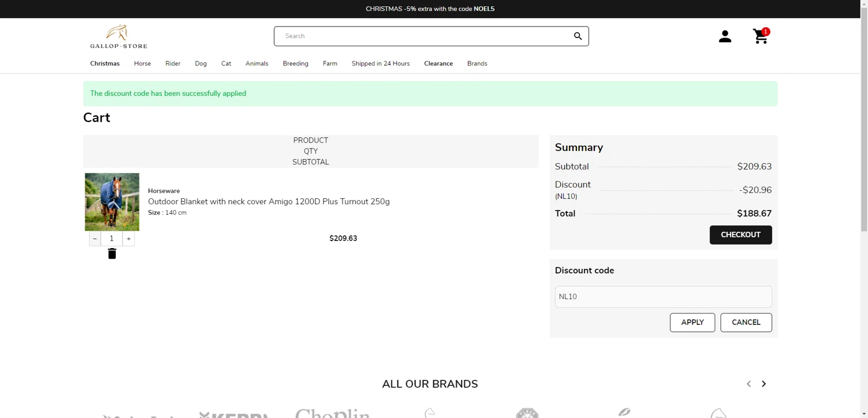Open the Dog menu

201,64
